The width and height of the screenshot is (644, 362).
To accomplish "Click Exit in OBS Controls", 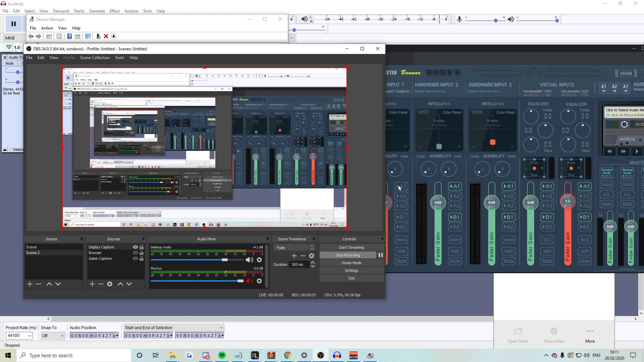I will [x=351, y=278].
